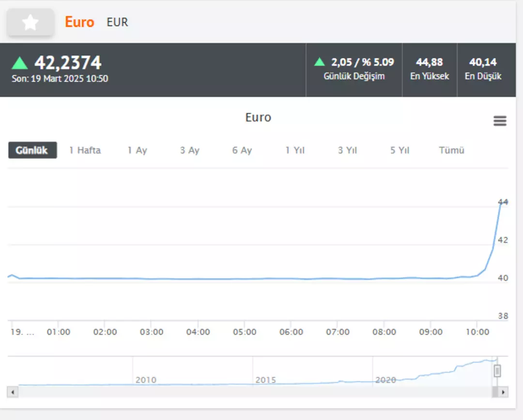Click the orange Euro heading link
The height and width of the screenshot is (420, 523).
coord(79,22)
